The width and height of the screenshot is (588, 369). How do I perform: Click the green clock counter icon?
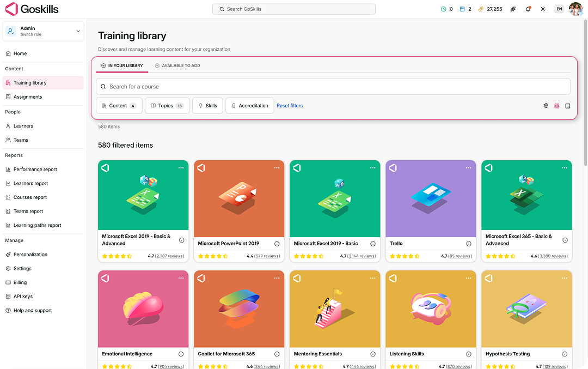click(443, 9)
